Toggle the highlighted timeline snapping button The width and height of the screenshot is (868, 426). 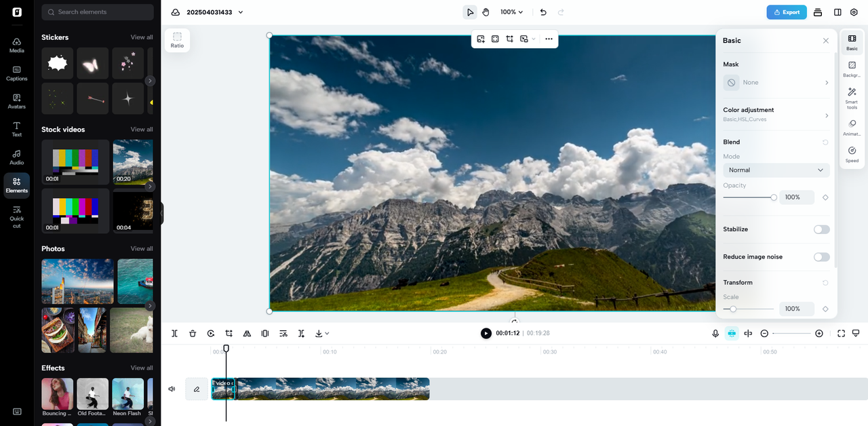tap(732, 333)
